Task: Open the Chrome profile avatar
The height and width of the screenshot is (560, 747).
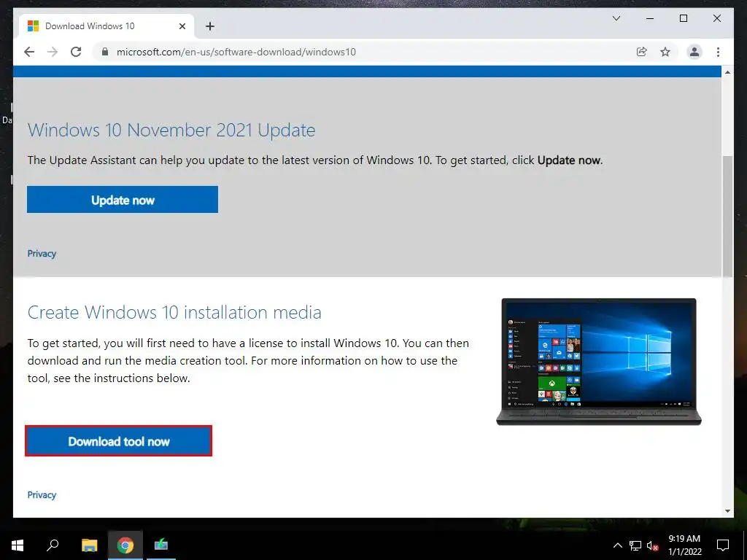Action: coord(694,52)
